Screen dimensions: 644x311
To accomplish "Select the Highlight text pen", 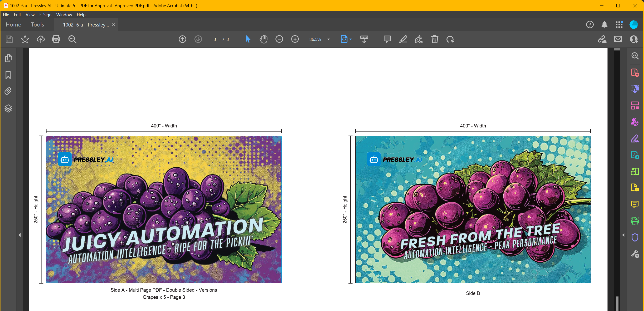I will [x=403, y=39].
